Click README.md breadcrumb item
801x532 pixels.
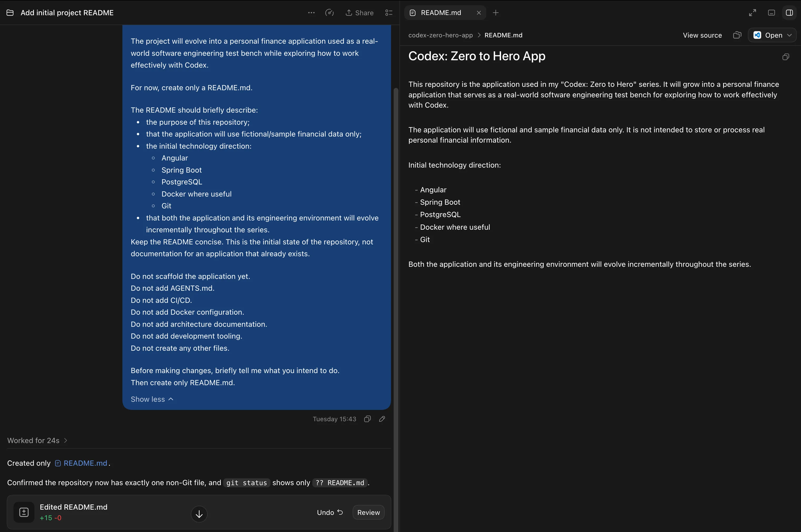pyautogui.click(x=503, y=35)
